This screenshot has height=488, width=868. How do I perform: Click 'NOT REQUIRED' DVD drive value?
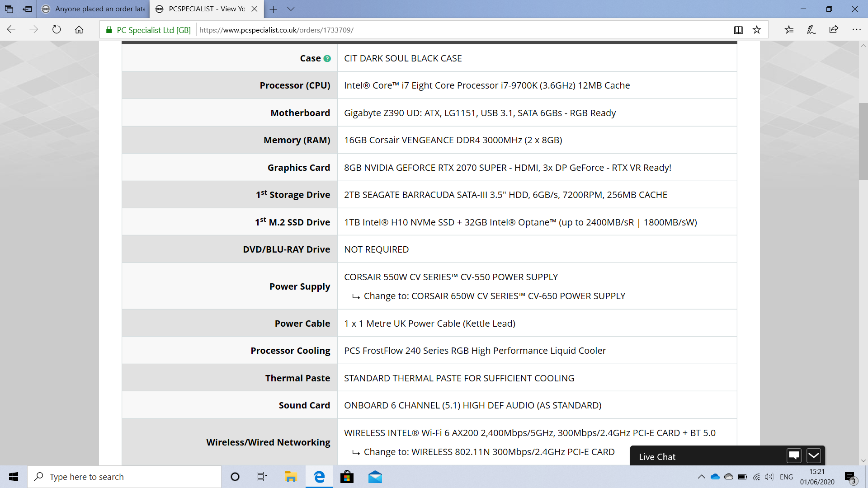click(x=376, y=249)
